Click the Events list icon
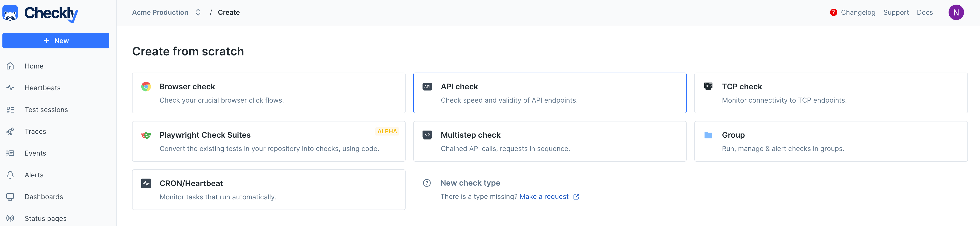980x226 pixels. pos(10,153)
